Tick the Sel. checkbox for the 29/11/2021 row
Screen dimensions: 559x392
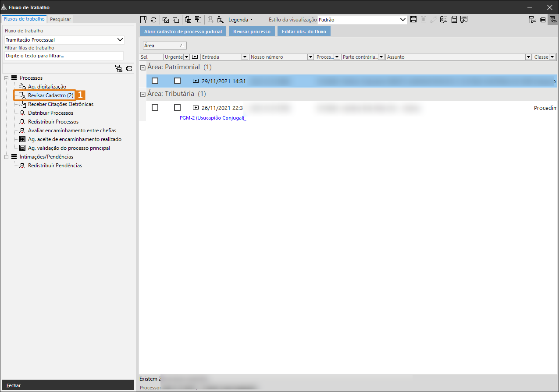coord(155,81)
